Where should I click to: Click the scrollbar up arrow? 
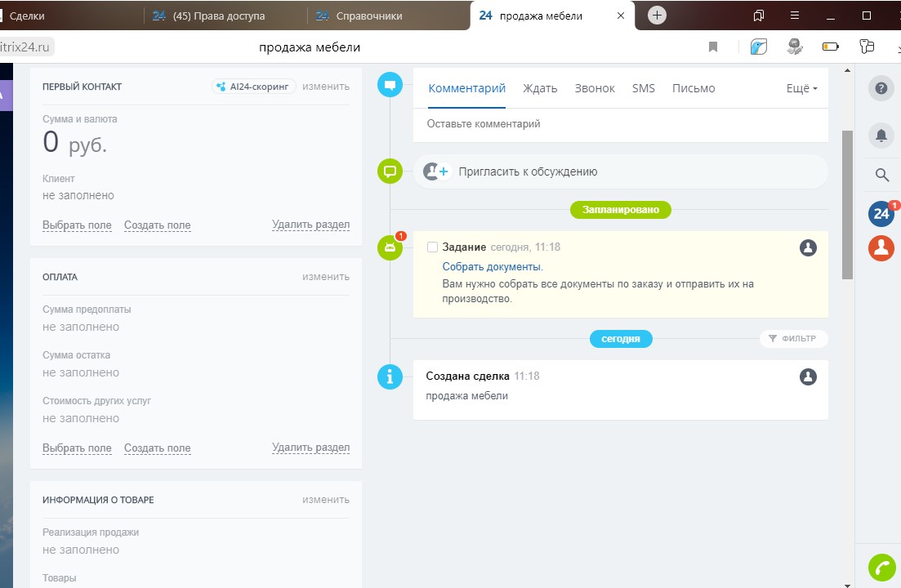(847, 70)
